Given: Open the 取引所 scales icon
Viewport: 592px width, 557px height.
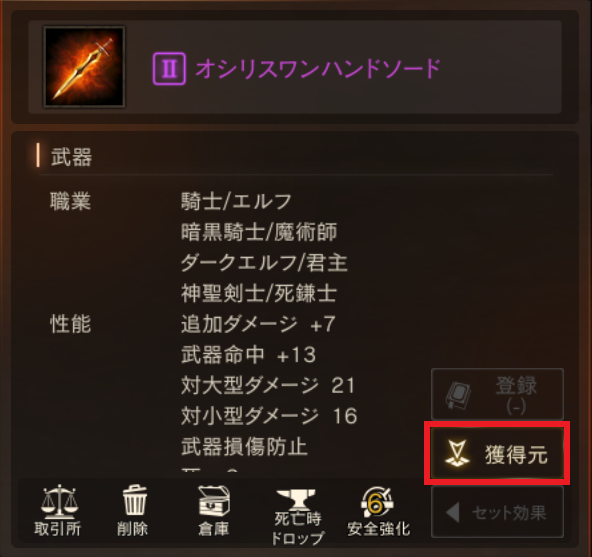Looking at the screenshot, I should 59,501.
